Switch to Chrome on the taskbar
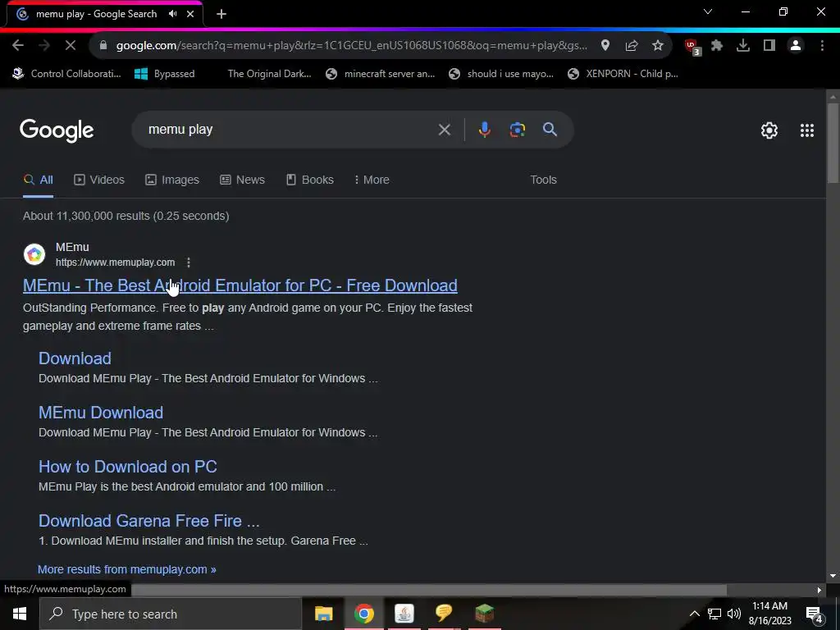 click(x=363, y=614)
